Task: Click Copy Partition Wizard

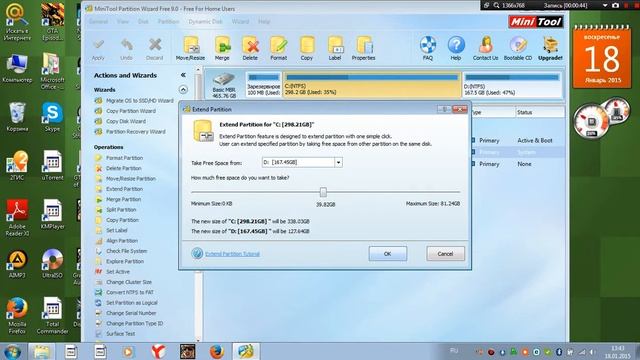Action: 131,111
